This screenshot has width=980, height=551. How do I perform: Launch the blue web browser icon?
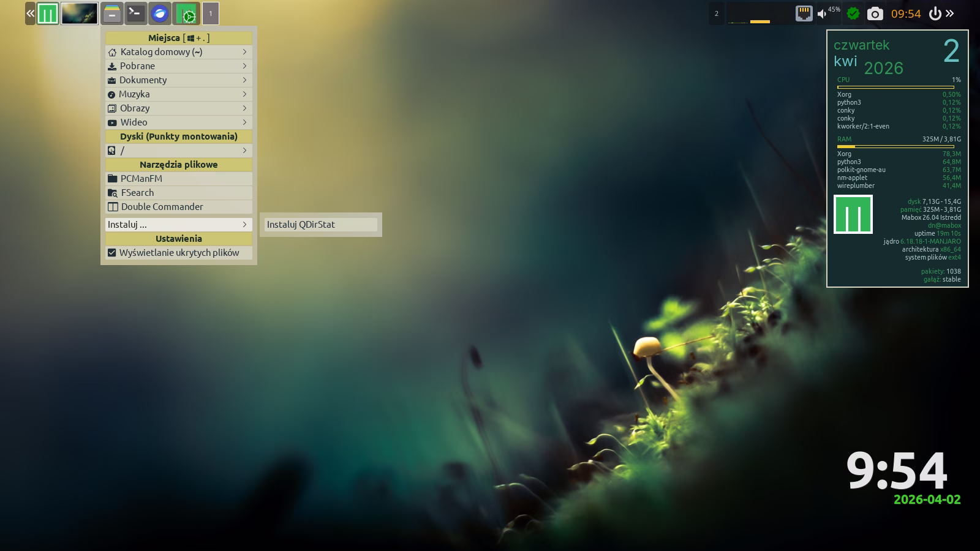tap(160, 13)
